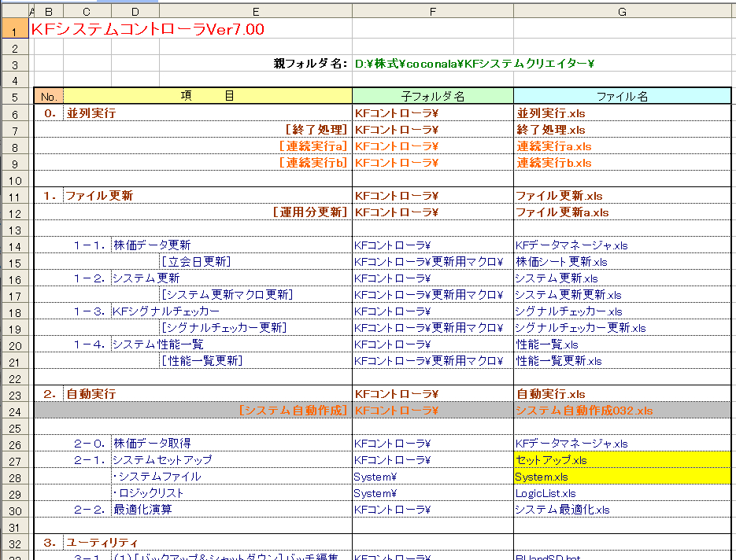
Task: Select 'KFコントローラ¥更新用マクロ¥' in row 15
Action: (428, 261)
